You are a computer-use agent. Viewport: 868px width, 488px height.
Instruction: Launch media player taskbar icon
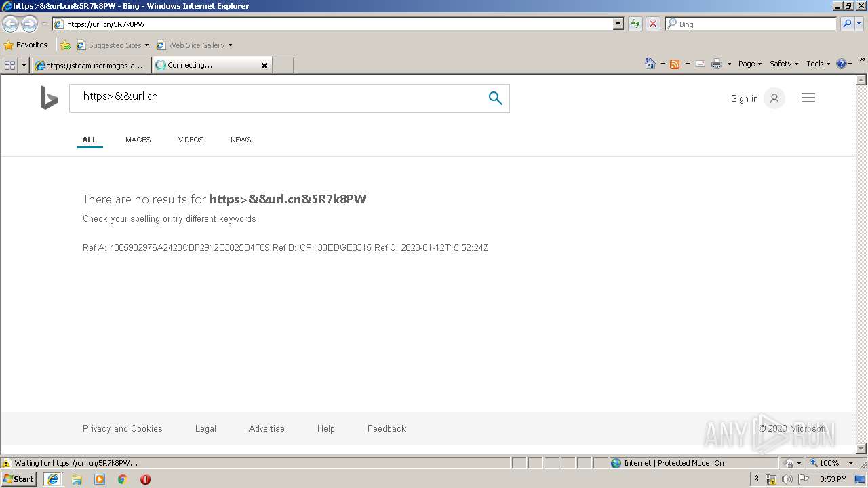point(100,479)
